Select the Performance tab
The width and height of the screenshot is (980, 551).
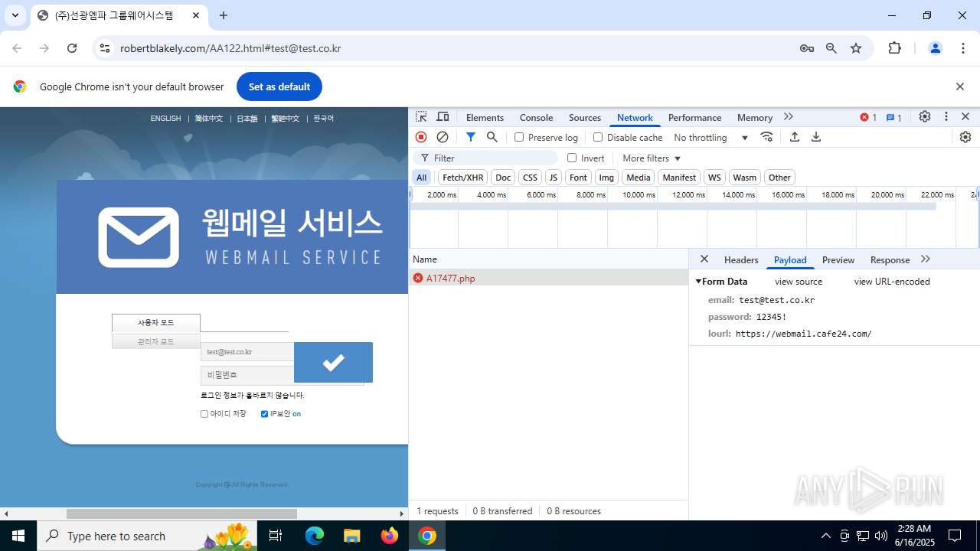click(694, 117)
